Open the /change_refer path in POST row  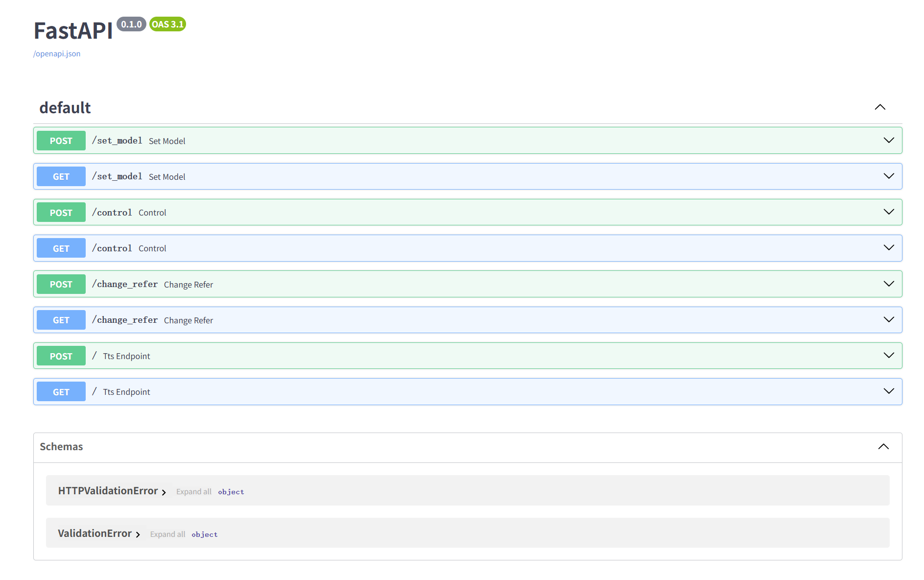tap(125, 284)
